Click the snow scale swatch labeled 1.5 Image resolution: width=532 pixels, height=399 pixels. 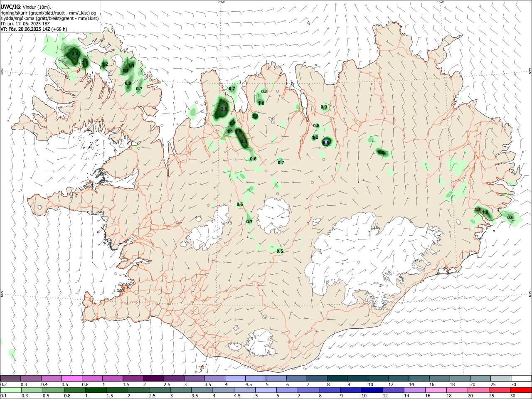(133, 378)
